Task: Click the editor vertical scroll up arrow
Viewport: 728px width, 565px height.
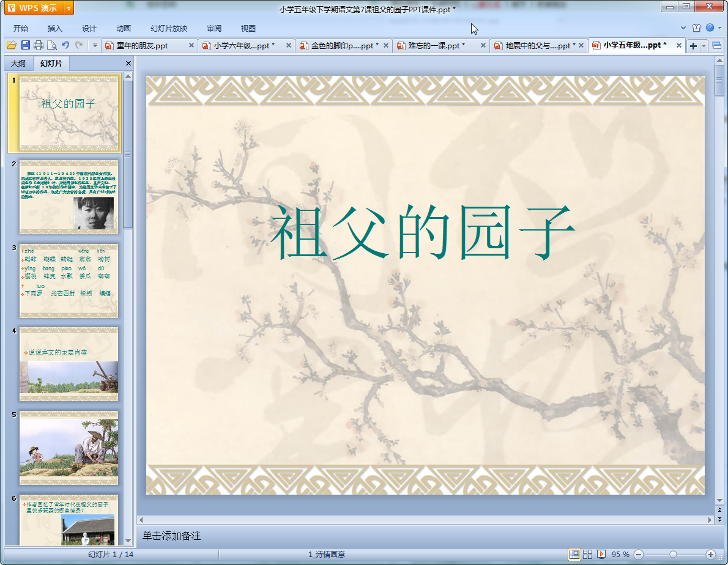Action: [x=719, y=61]
